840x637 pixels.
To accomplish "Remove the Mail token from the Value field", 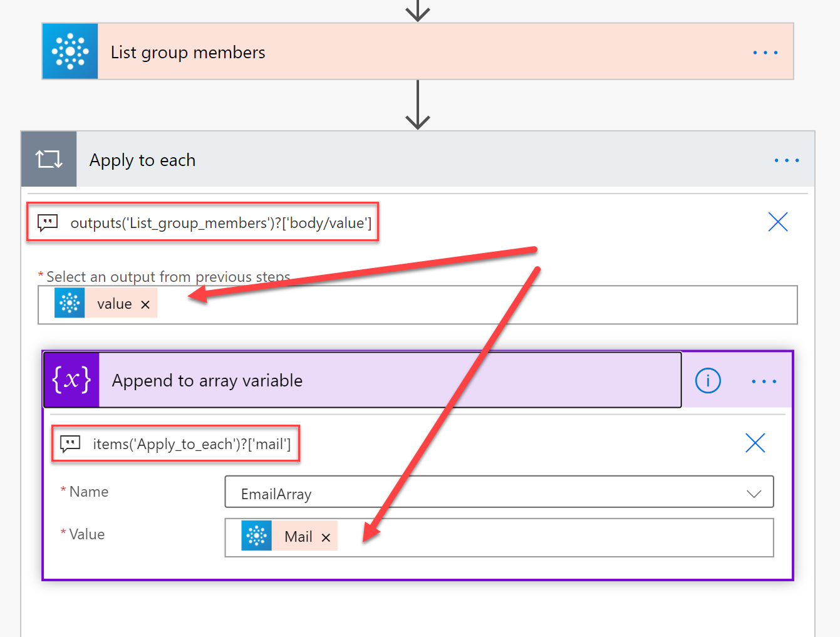I will pos(326,537).
